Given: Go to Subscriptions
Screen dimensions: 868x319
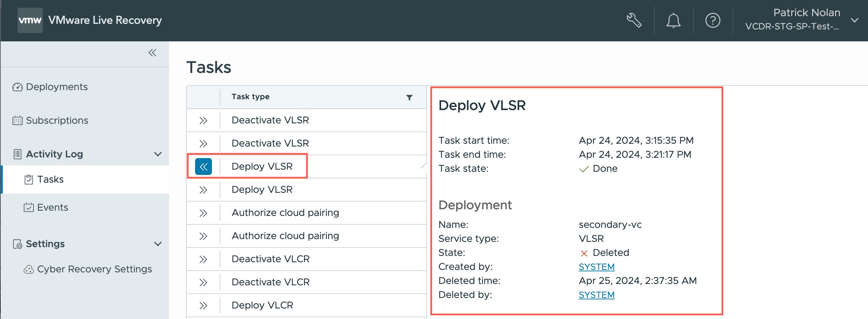Looking at the screenshot, I should (x=50, y=120).
